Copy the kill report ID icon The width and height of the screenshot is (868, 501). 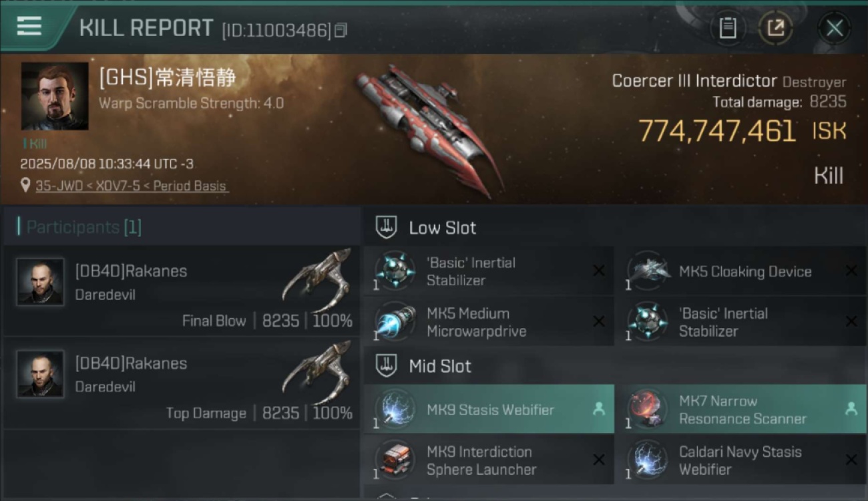(x=341, y=31)
